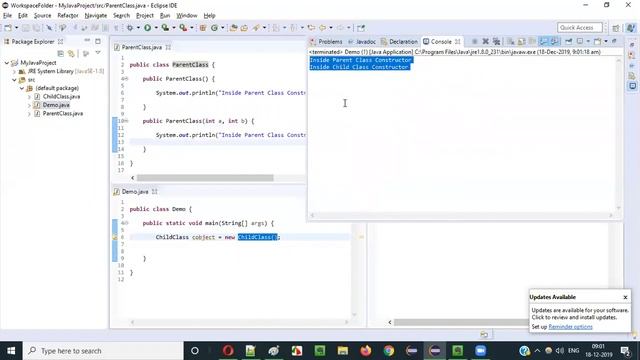This screenshot has width=640, height=360.
Task: Click the Back navigation arrow icon
Action: (322, 28)
